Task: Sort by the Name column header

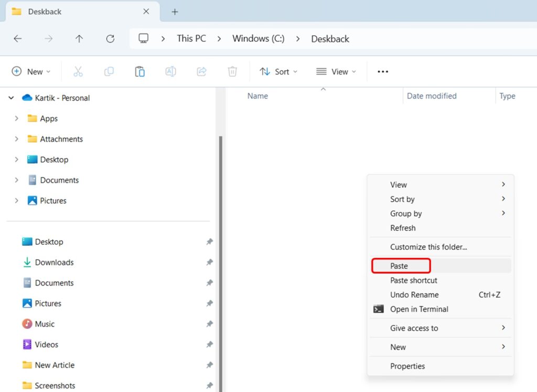Action: [257, 96]
